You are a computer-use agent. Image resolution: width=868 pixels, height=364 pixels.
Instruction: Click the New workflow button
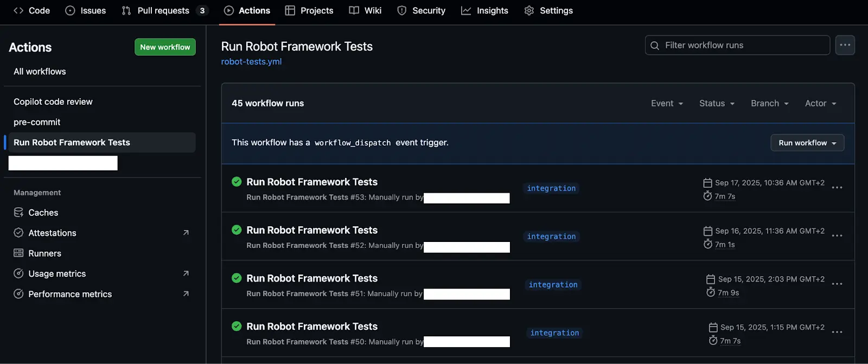(x=165, y=47)
